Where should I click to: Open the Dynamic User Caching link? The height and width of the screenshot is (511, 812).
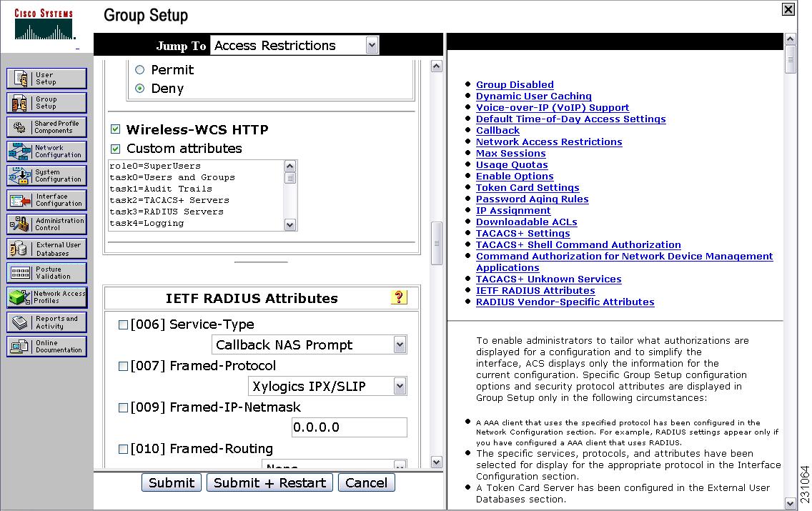533,96
